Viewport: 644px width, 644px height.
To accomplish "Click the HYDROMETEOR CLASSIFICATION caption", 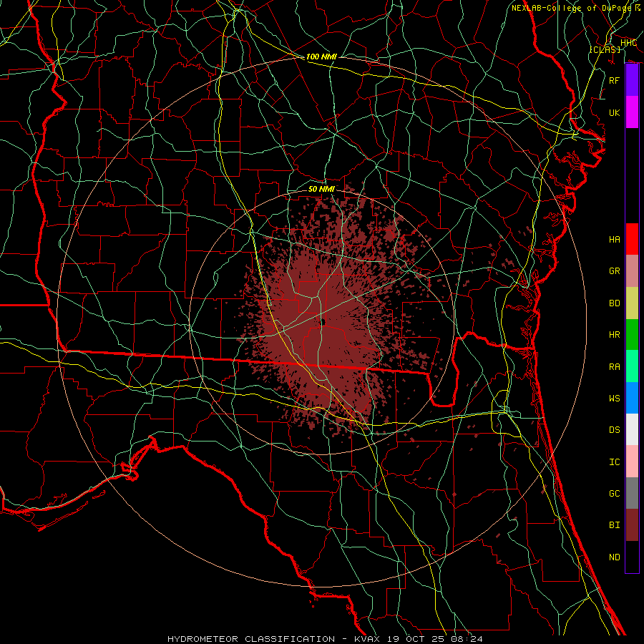I will [251, 639].
